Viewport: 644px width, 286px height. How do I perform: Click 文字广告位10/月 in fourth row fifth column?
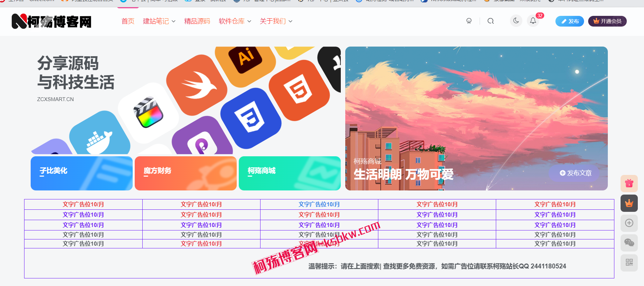tap(555, 235)
